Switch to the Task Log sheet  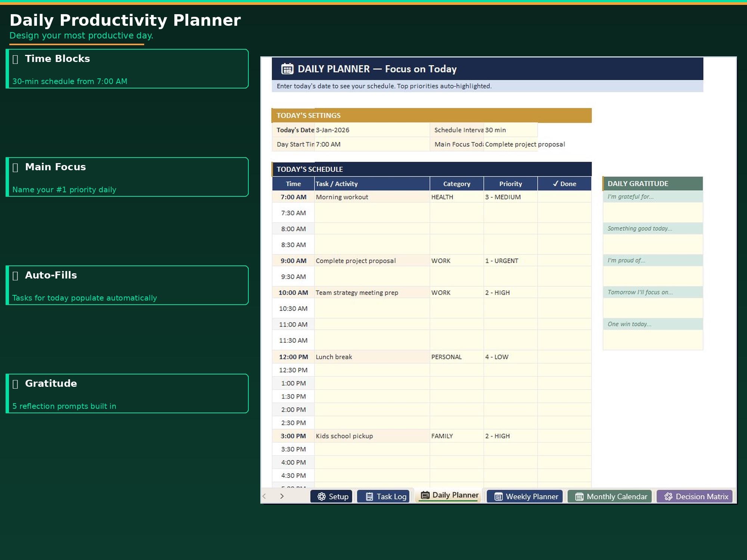(x=383, y=497)
